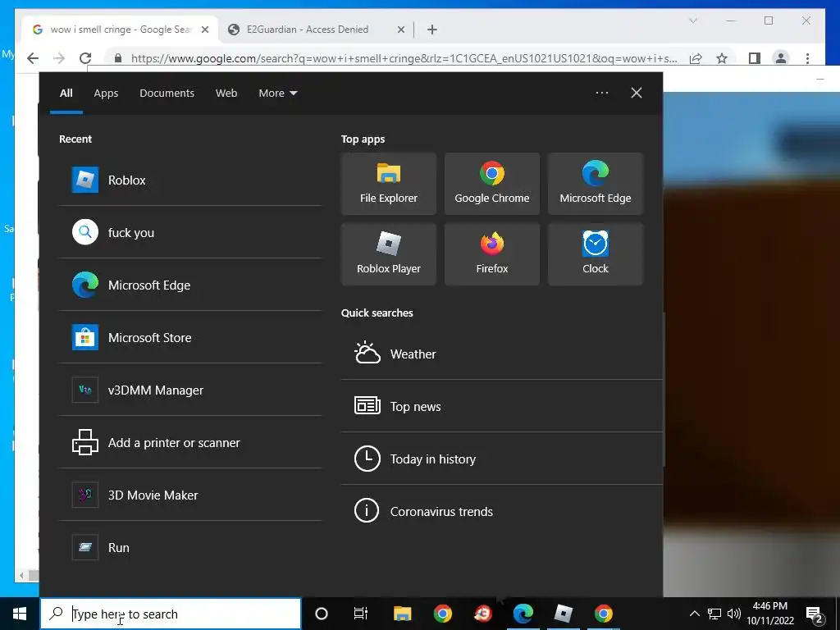Open Firefox tile in Top apps

coord(492,254)
